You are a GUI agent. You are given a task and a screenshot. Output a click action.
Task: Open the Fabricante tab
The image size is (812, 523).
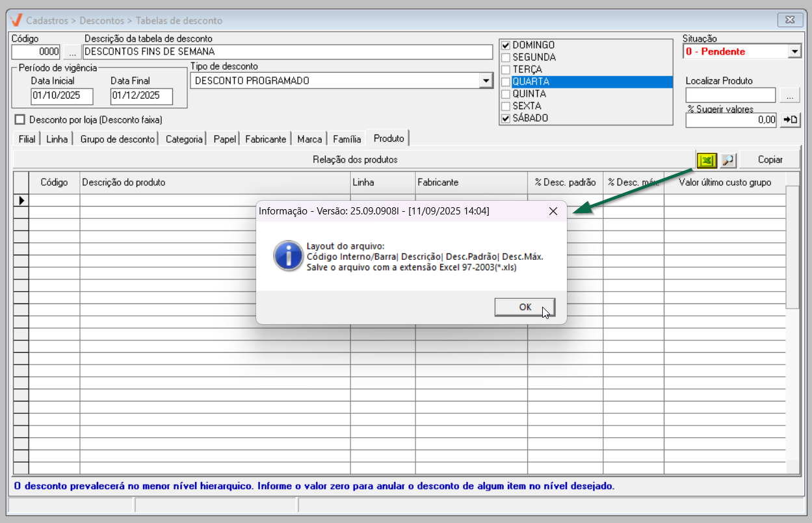[265, 139]
